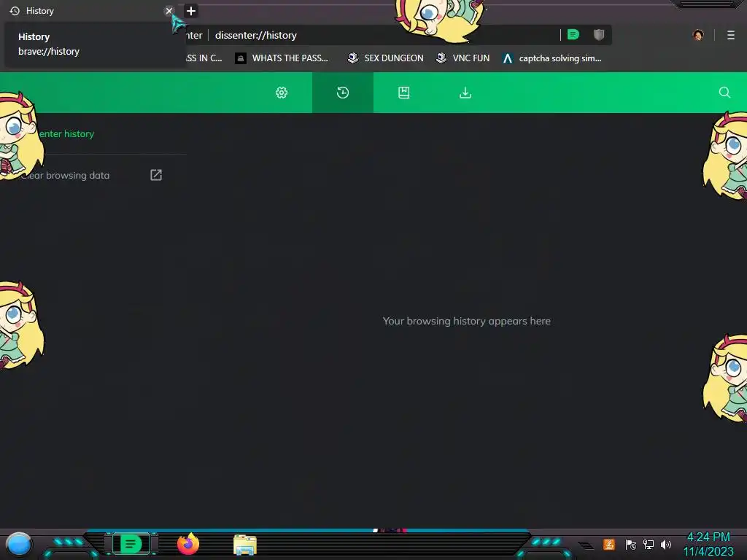
Task: Open the bookmark ending in 'SS IN C...'
Action: 204,58
